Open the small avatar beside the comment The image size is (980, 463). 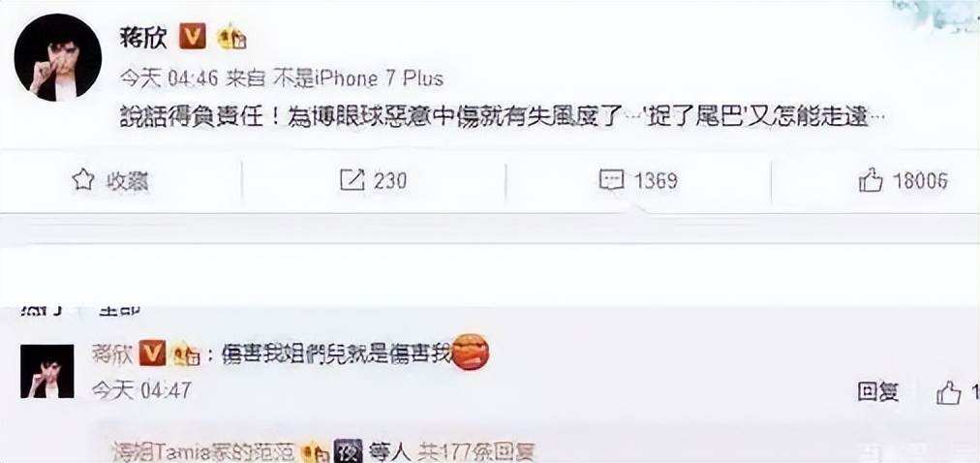(46, 371)
